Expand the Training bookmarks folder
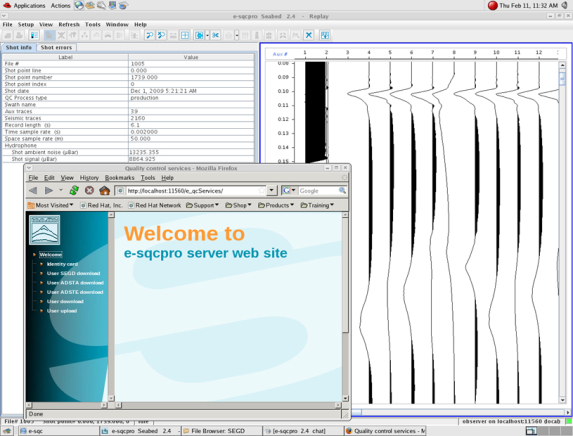This screenshot has height=436, width=573. pyautogui.click(x=317, y=205)
